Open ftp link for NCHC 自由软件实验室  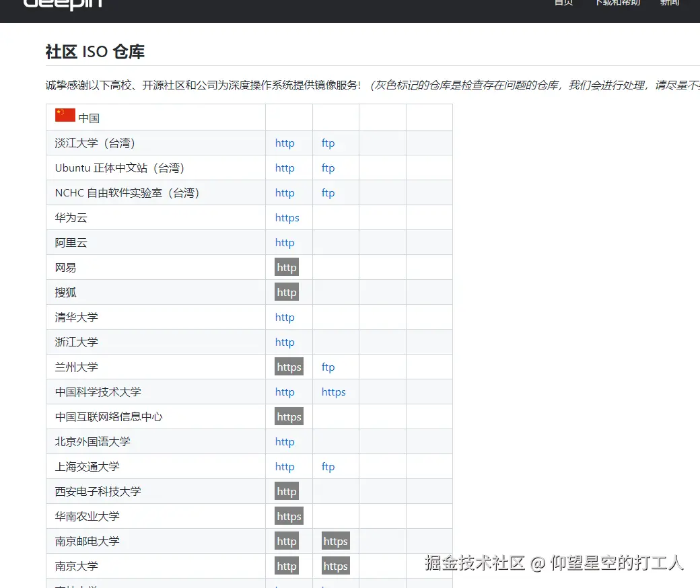[328, 193]
